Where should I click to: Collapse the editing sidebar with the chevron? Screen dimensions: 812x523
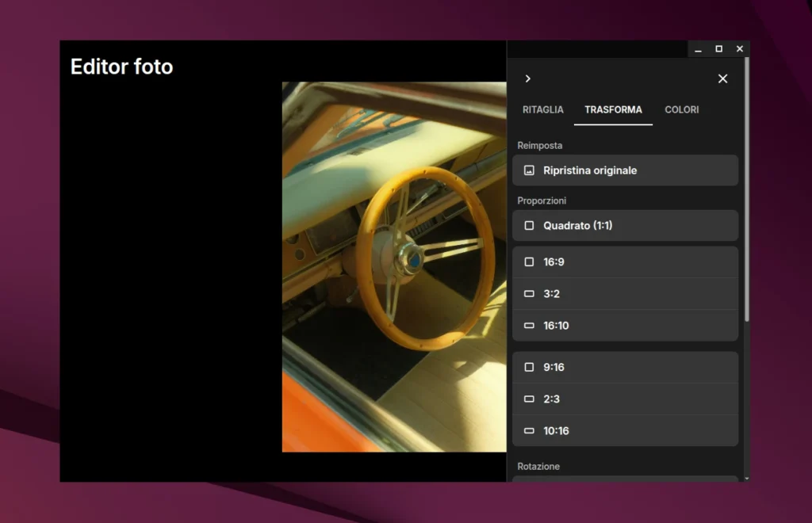point(528,78)
